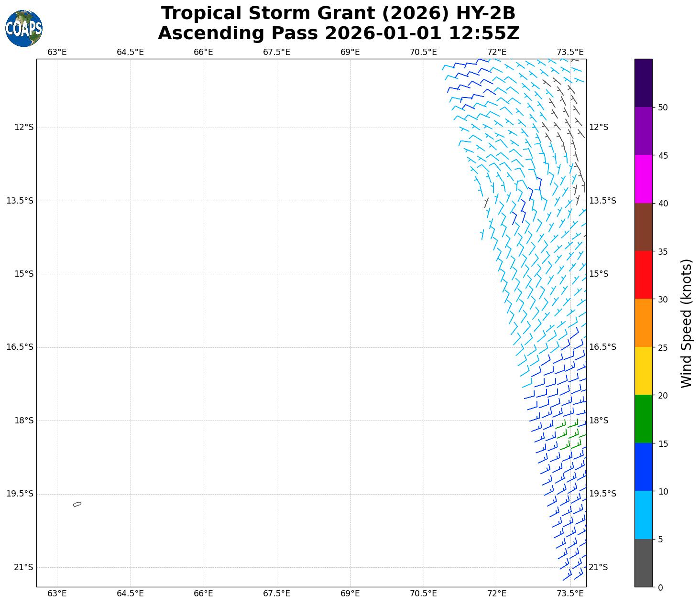Select the red 30-35 knot colorbar segment

643,275
